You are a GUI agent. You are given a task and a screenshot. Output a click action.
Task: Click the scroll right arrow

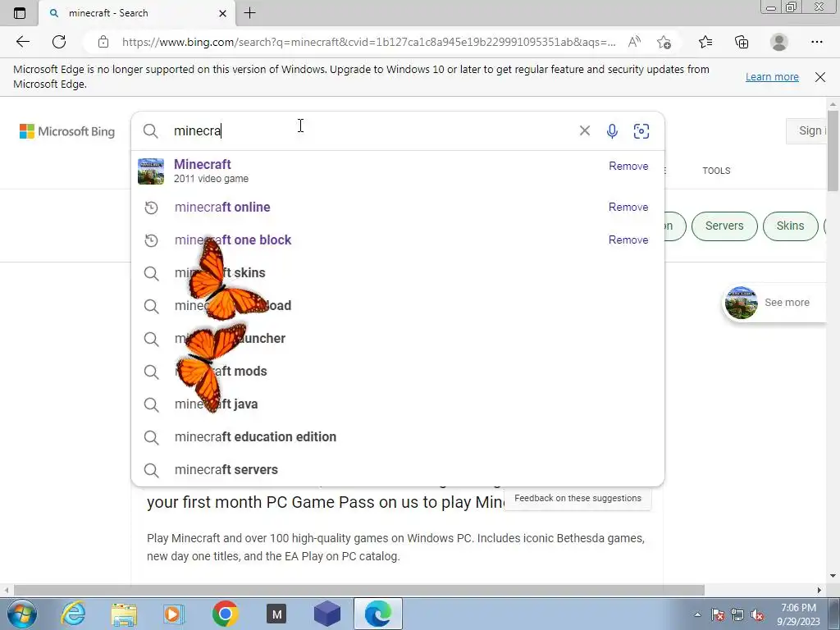[x=819, y=590]
